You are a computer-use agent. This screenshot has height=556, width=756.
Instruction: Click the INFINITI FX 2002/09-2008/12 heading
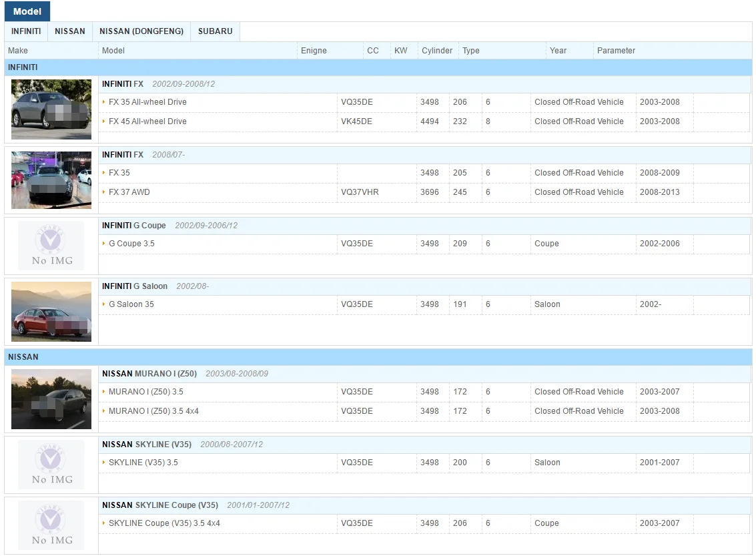point(158,84)
